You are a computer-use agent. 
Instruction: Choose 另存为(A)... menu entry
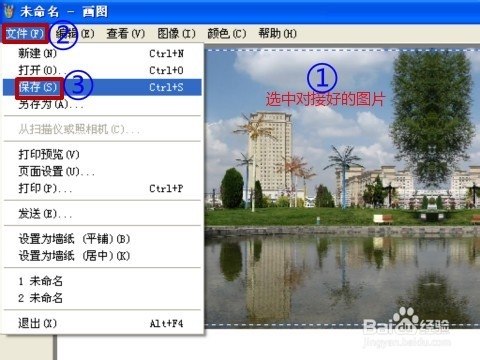(102, 104)
